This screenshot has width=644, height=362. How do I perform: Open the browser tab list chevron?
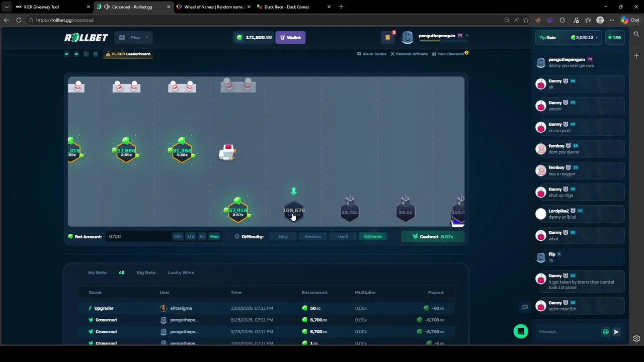pos(7,7)
